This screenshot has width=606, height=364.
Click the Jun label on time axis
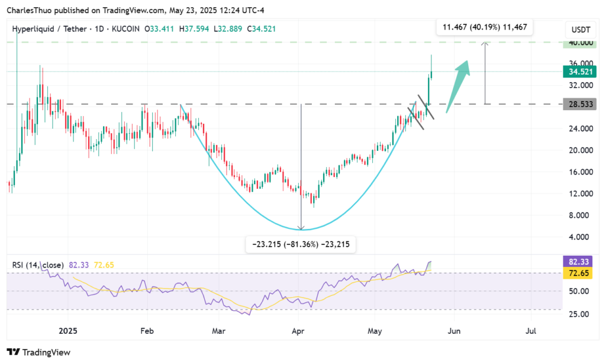454,330
